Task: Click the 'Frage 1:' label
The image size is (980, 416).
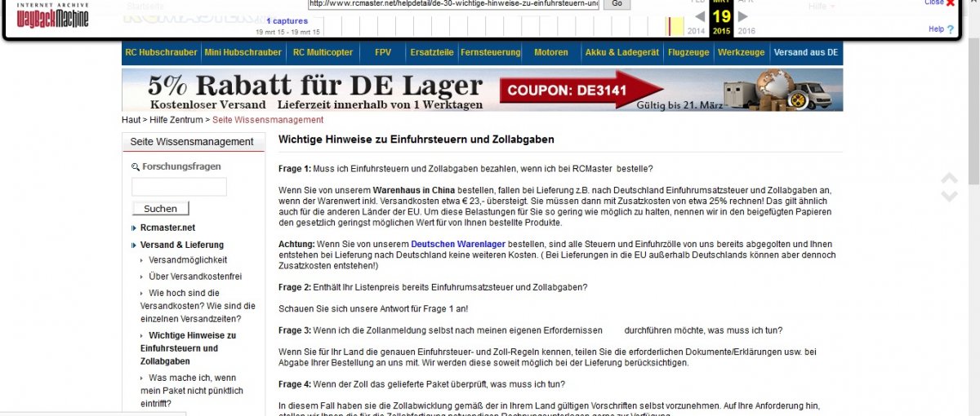Action: click(x=295, y=169)
